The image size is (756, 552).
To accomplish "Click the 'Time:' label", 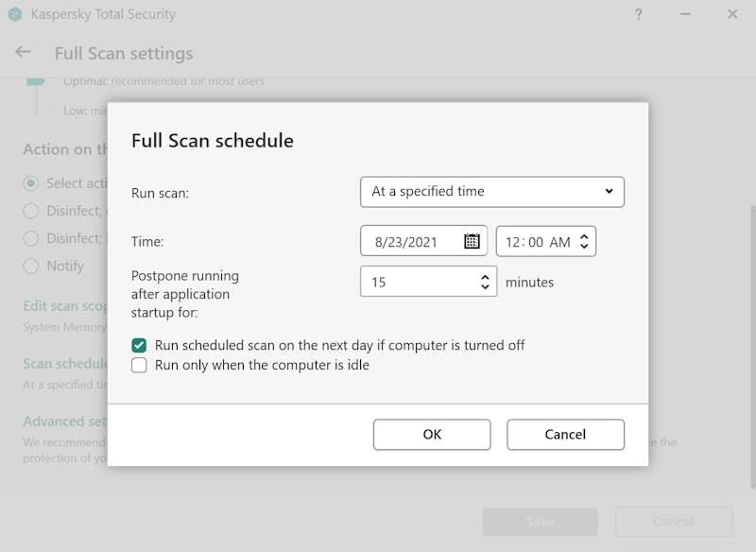I will tap(147, 241).
